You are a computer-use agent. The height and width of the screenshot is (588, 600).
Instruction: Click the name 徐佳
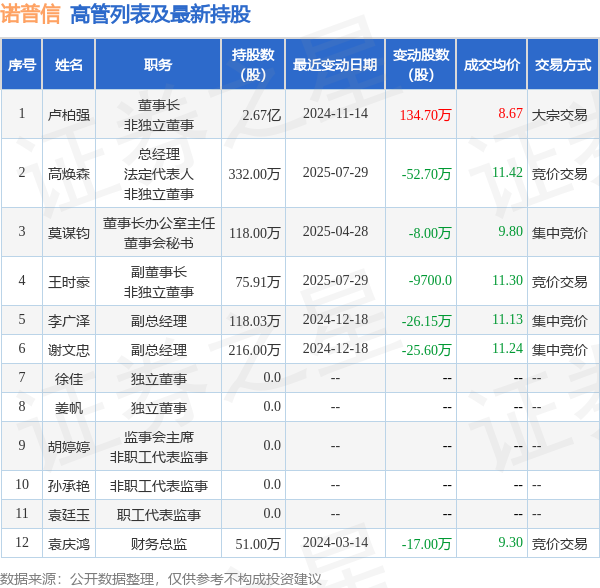click(x=69, y=379)
